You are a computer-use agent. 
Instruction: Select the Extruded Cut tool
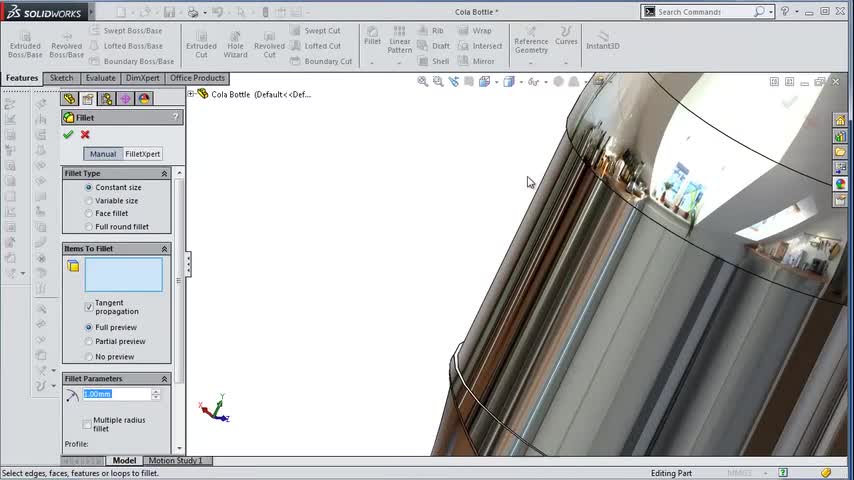(201, 45)
